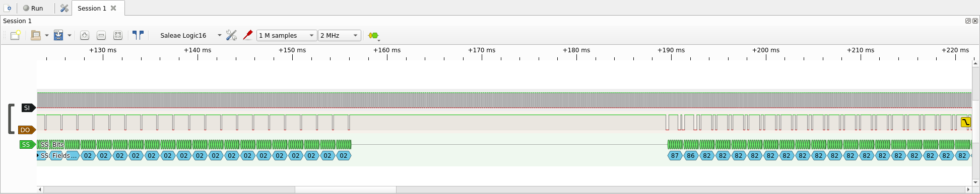
Task: Zoom in on the waveform view
Action: 85,35
